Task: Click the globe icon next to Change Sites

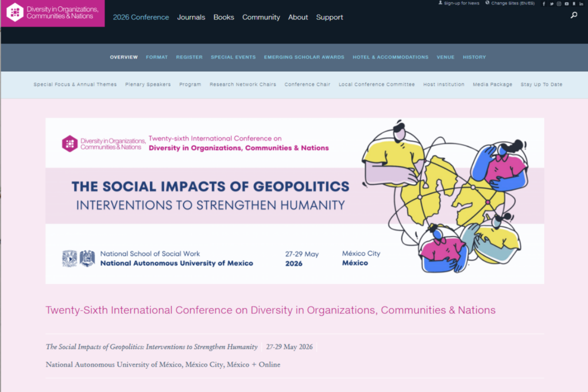Action: coord(488,3)
